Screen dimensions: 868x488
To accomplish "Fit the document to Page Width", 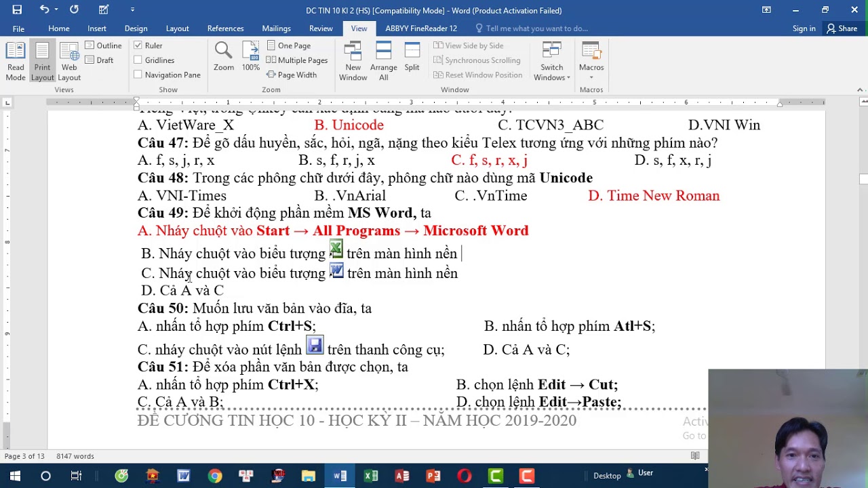I will 292,75.
